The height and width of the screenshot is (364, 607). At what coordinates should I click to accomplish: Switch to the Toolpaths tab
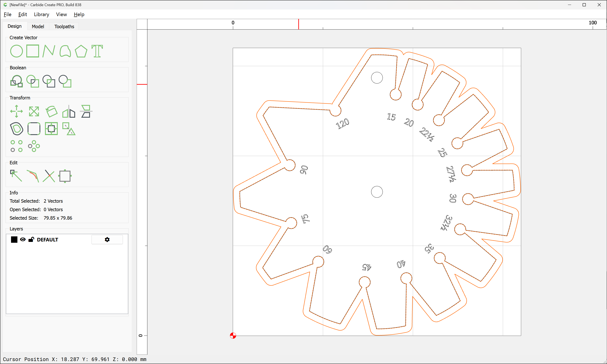[64, 26]
